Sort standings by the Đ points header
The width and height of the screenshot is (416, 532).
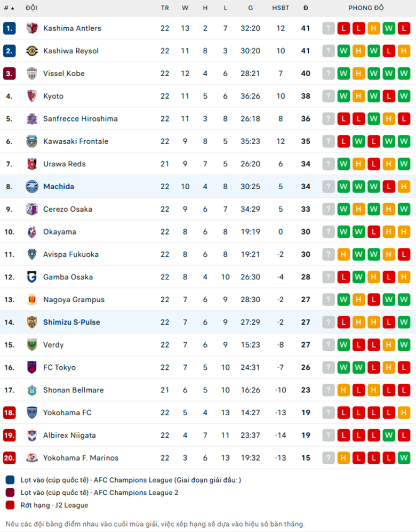pyautogui.click(x=306, y=8)
